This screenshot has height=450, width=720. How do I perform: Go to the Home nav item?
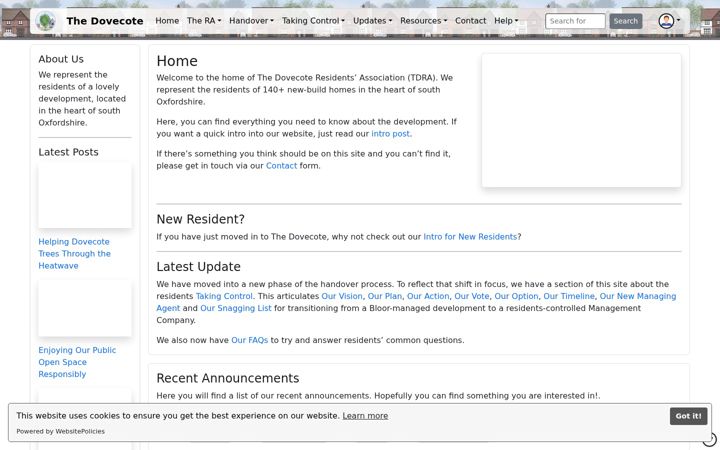coord(167,21)
